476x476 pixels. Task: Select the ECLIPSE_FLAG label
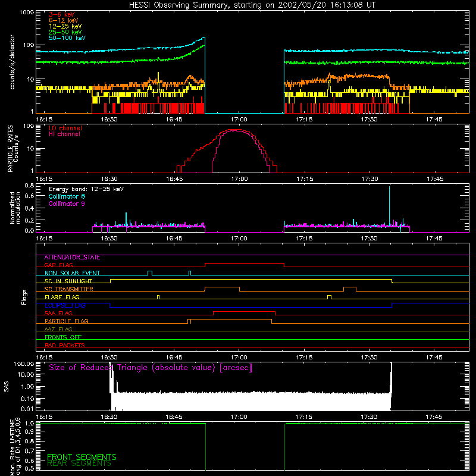pos(65,305)
